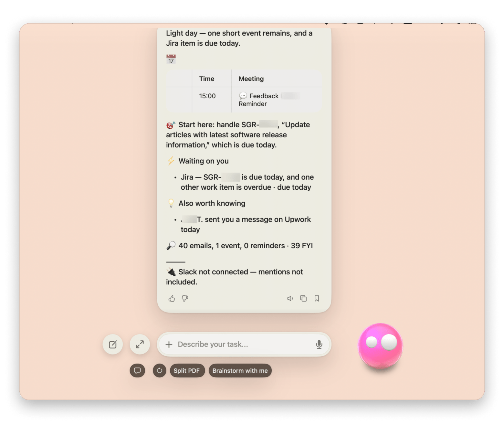Click 'sent you a message on Upwork' item
The width and height of the screenshot is (504, 426).
click(246, 224)
